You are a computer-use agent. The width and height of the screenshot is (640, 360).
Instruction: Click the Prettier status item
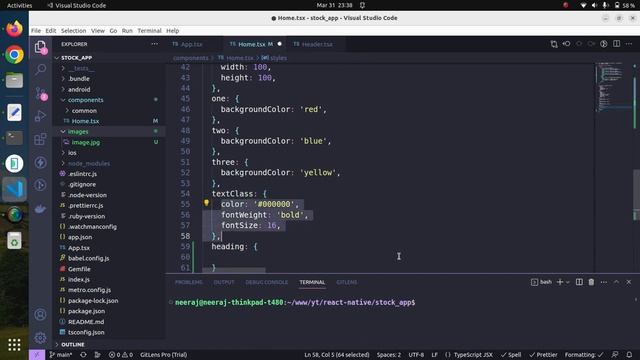pyautogui.click(x=543, y=355)
